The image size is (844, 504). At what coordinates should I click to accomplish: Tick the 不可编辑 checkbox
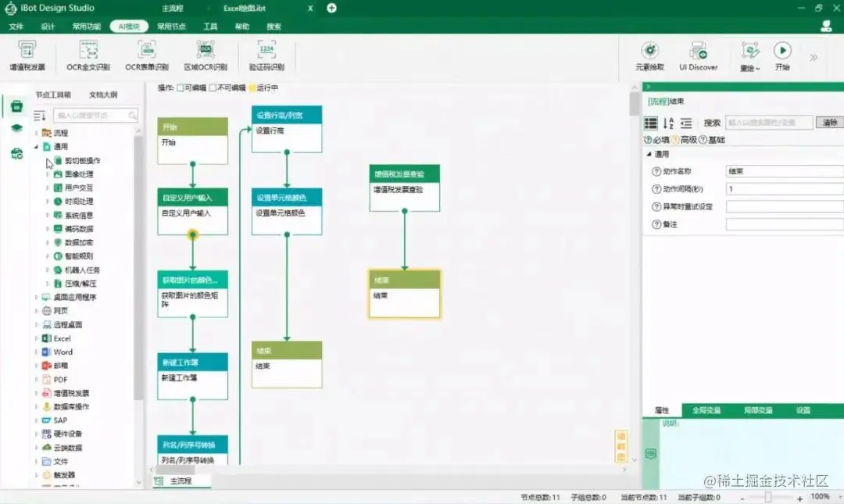213,88
